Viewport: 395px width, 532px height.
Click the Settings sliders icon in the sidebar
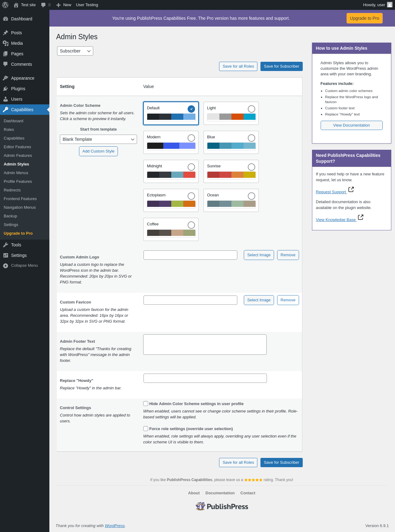(x=6, y=255)
